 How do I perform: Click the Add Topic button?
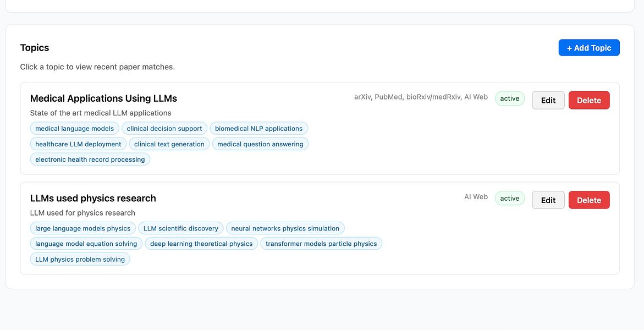point(589,48)
